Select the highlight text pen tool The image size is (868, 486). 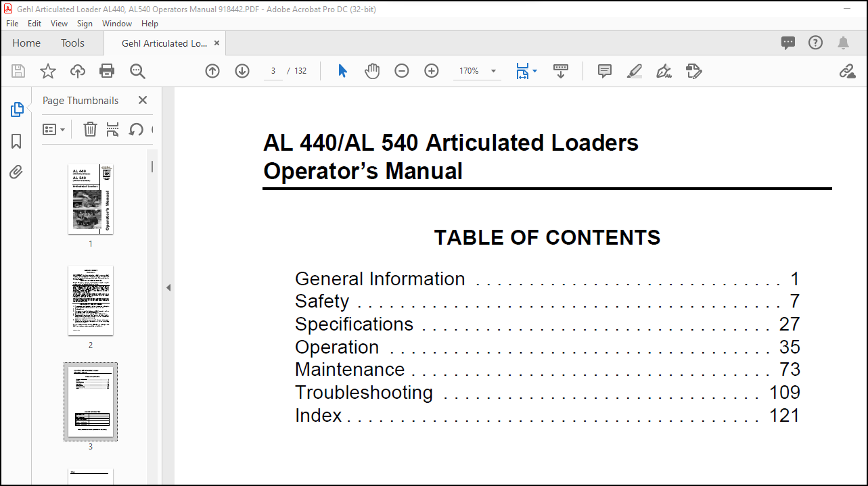[x=635, y=71]
